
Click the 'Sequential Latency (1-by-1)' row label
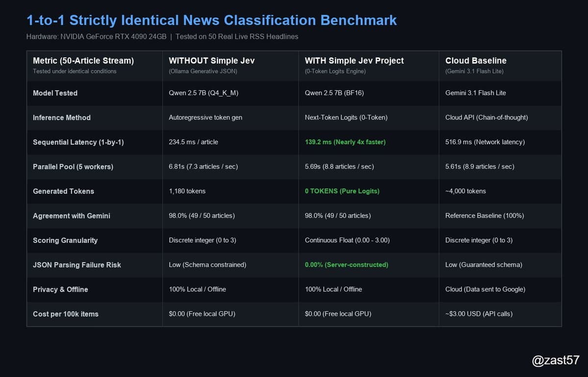[78, 142]
